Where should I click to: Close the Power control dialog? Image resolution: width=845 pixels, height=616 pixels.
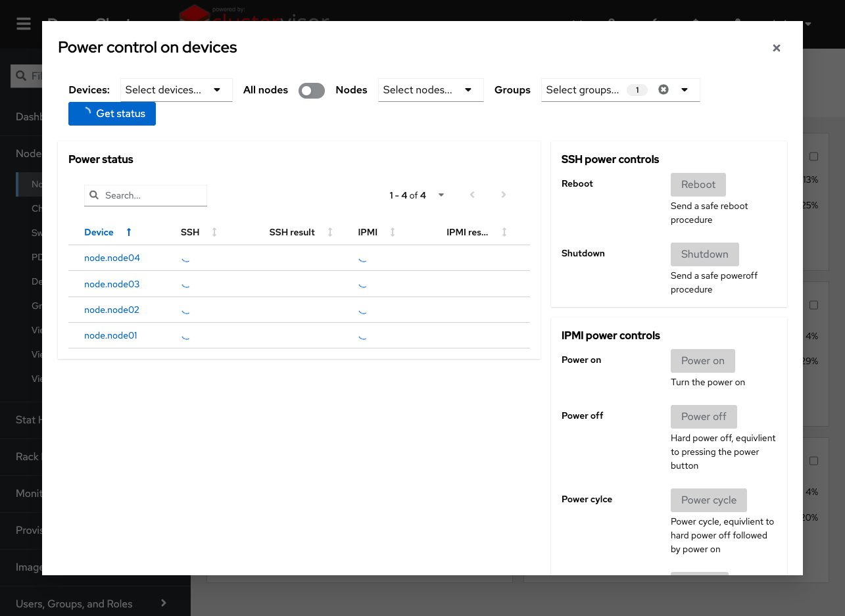tap(777, 48)
